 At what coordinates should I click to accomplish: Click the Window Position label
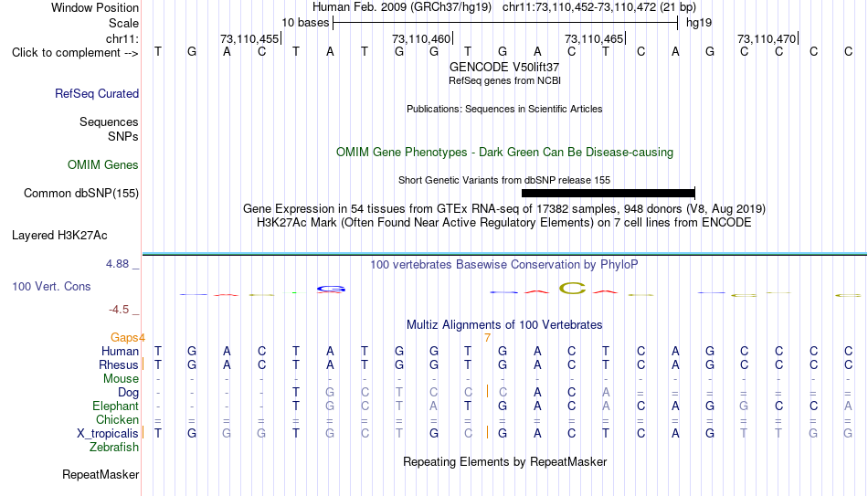click(x=95, y=7)
